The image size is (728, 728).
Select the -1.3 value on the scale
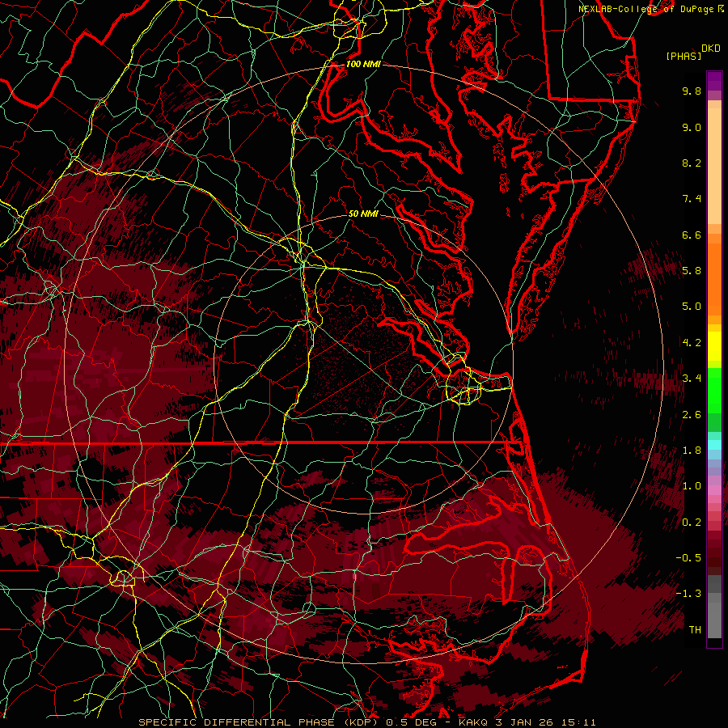(x=688, y=594)
